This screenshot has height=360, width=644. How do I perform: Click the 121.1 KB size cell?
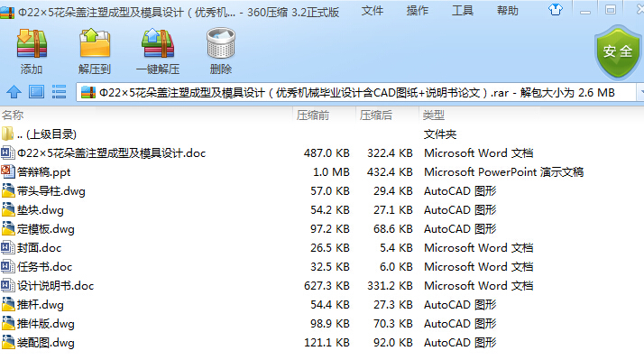coord(327,342)
